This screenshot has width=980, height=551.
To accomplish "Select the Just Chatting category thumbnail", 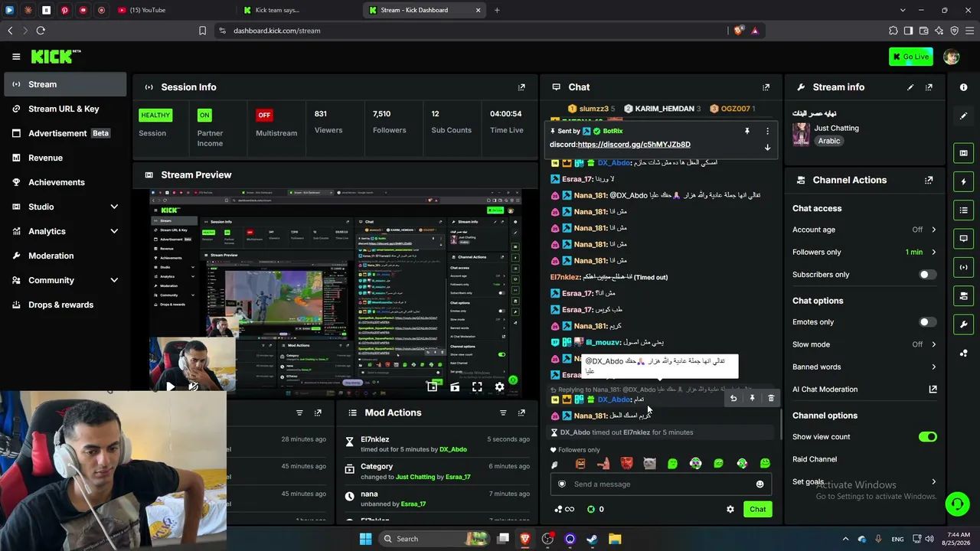I will (802, 134).
